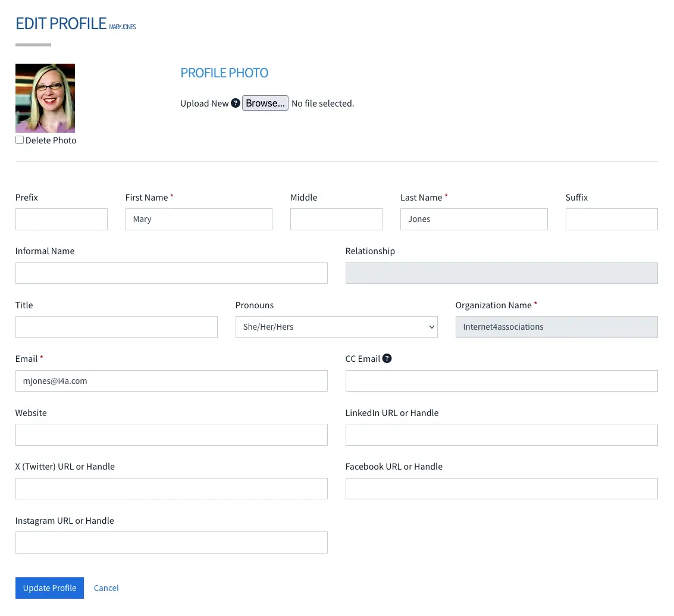674x616 pixels.
Task: Click the Middle name field
Action: [336, 219]
